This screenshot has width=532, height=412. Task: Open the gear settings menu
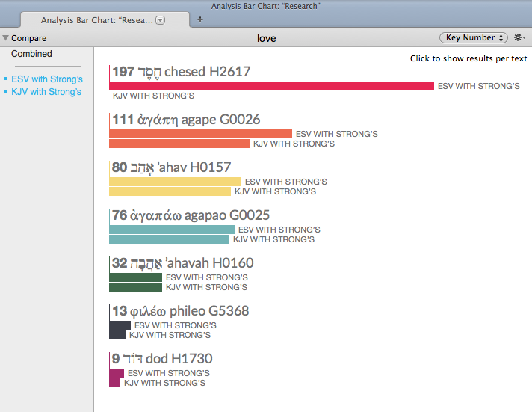tap(520, 37)
